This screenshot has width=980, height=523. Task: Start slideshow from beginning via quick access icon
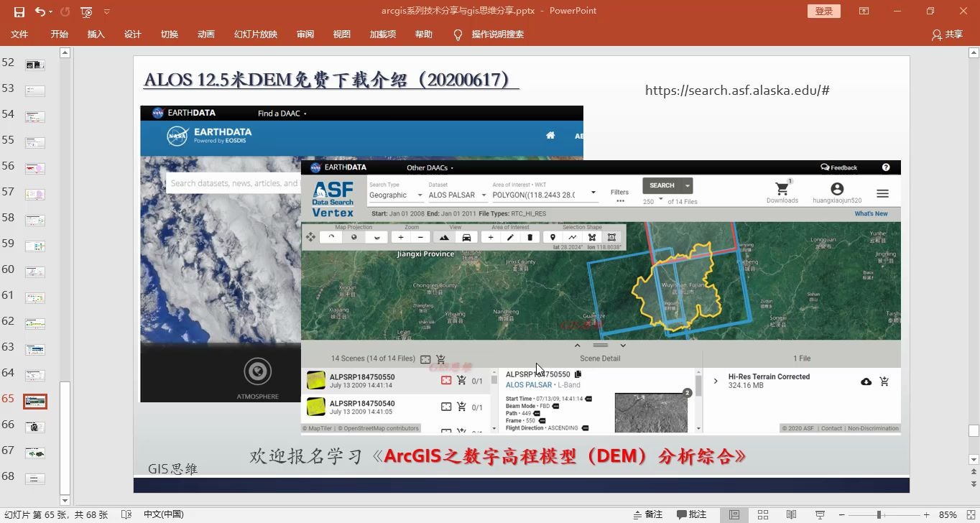coord(87,11)
